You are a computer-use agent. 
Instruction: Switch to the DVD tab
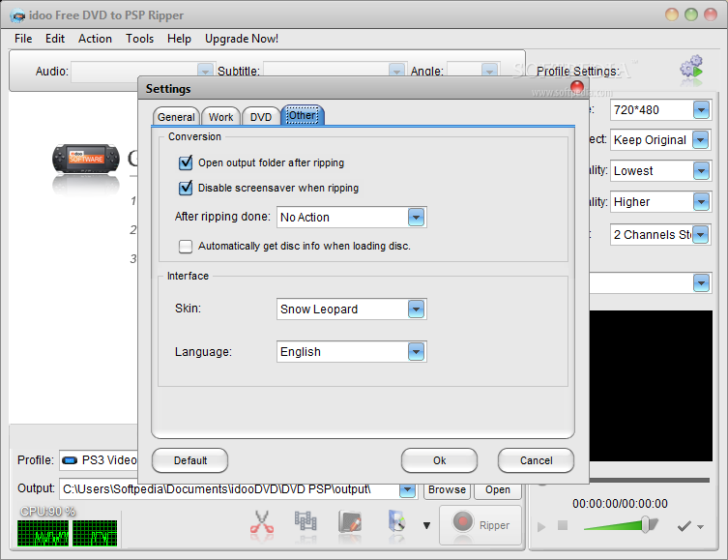tap(261, 117)
